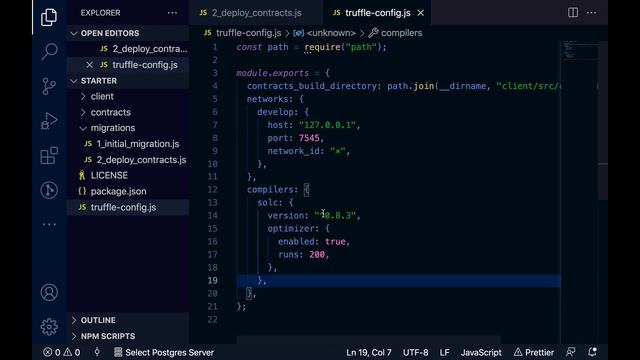This screenshot has width=640, height=360.
Task: Show errors count in status bar
Action: (52, 352)
